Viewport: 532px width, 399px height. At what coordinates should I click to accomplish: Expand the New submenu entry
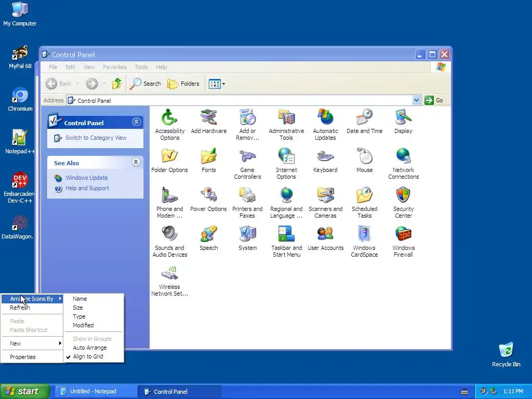coord(32,343)
